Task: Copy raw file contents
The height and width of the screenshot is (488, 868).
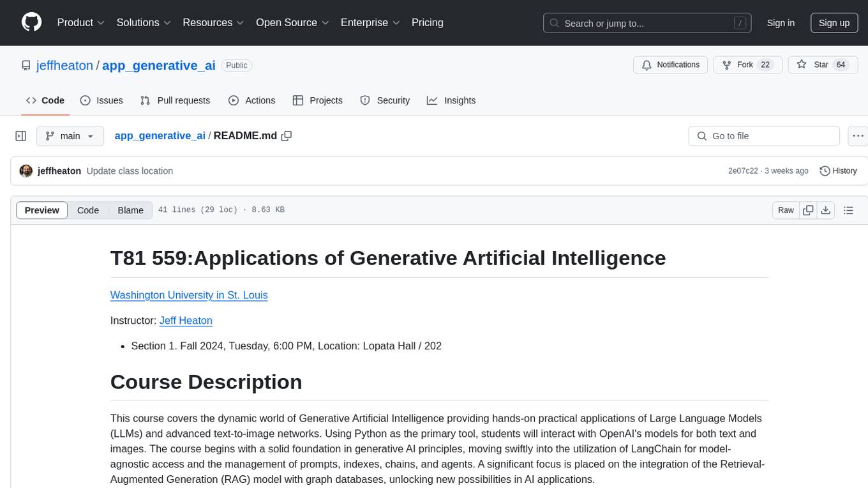Action: tap(808, 210)
